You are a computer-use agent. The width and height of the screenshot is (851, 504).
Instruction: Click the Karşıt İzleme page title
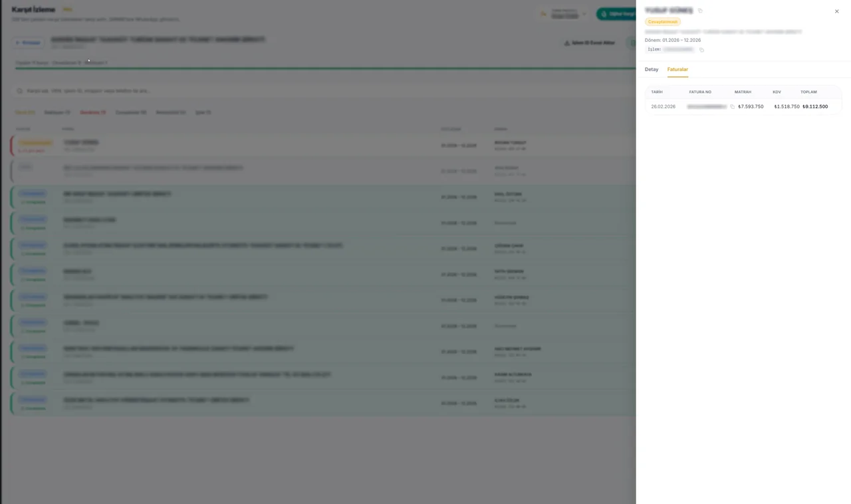click(33, 10)
